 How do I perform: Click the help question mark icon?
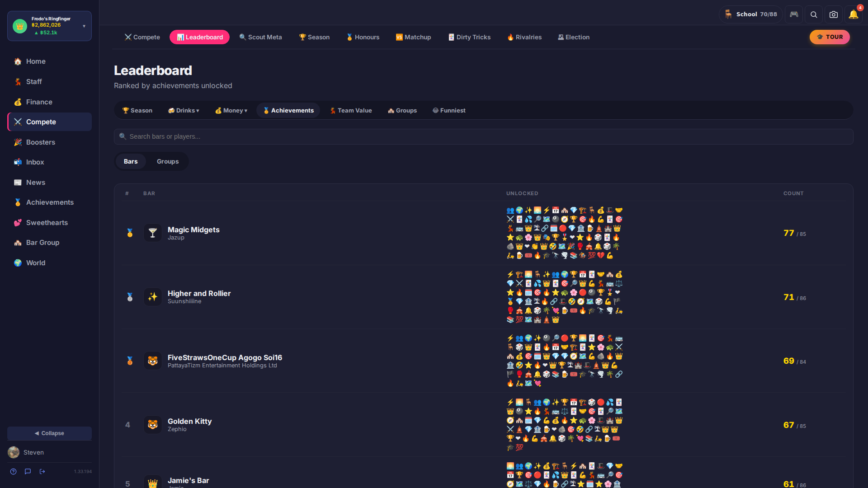coord(14,471)
